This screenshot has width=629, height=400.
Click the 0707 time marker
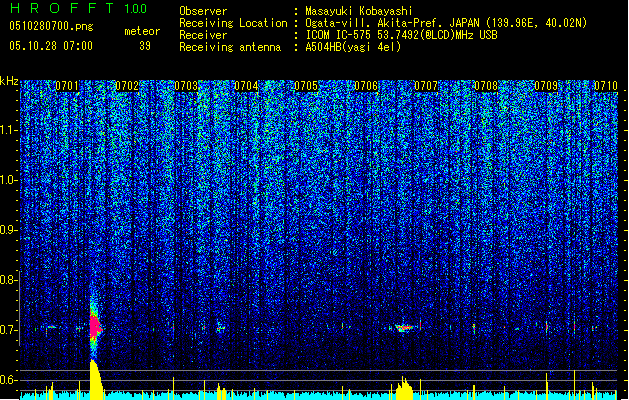point(426,86)
